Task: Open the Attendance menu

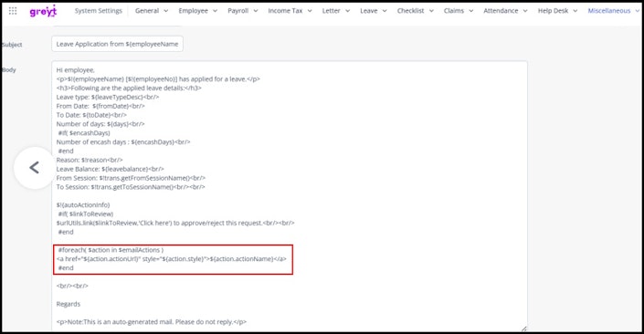Action: click(x=501, y=11)
